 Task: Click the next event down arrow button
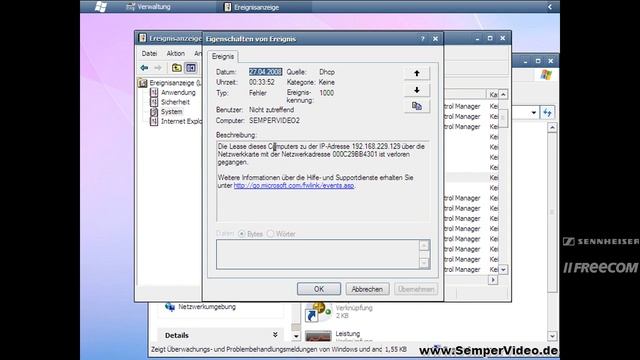(417, 90)
